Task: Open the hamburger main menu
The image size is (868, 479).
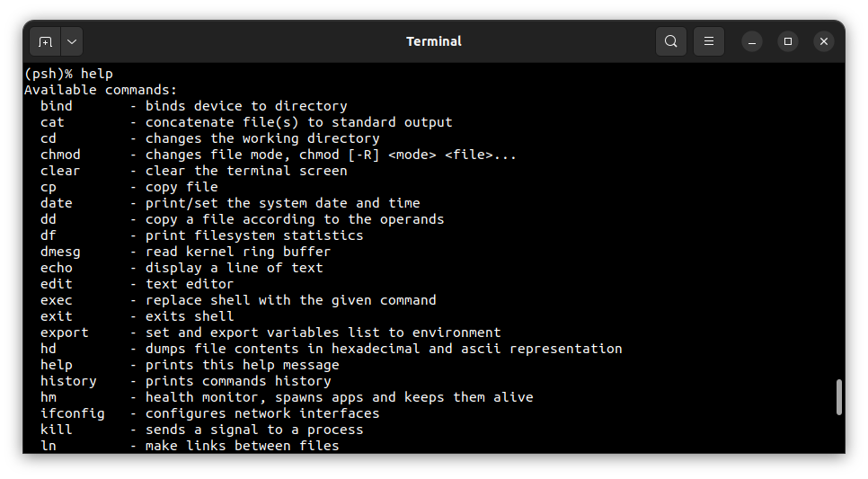Action: click(709, 41)
